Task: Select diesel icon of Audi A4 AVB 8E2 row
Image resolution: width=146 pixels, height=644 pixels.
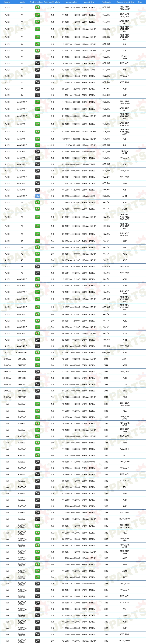Action: click(x=38, y=89)
